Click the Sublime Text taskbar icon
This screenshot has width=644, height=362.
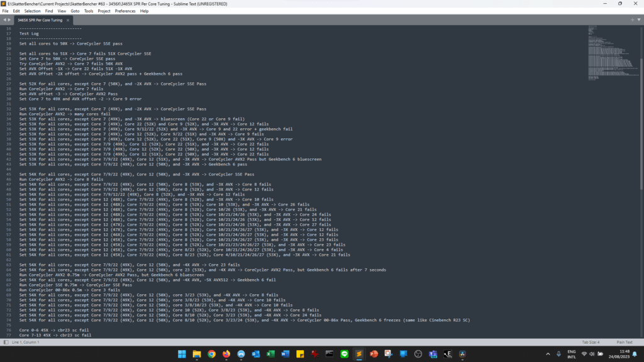pos(359,354)
